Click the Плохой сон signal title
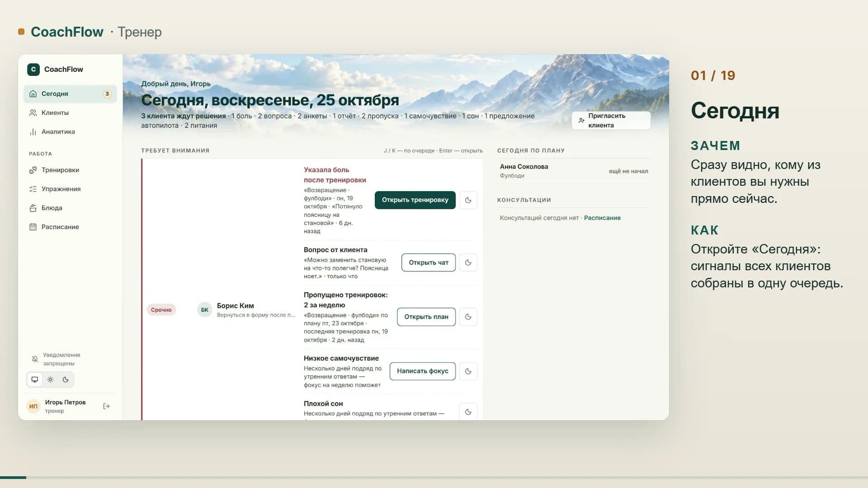The height and width of the screenshot is (488, 868). coord(323,404)
